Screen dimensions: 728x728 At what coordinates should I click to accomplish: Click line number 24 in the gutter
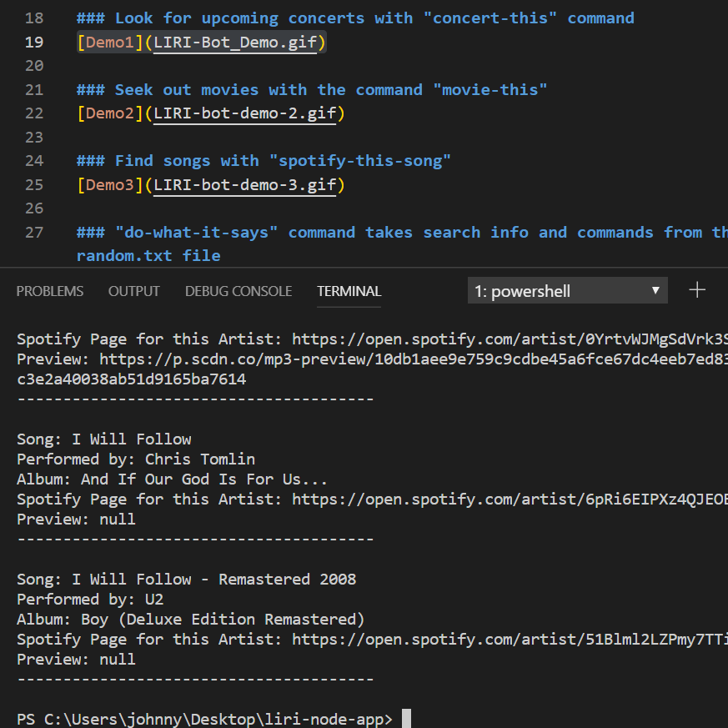tap(33, 160)
